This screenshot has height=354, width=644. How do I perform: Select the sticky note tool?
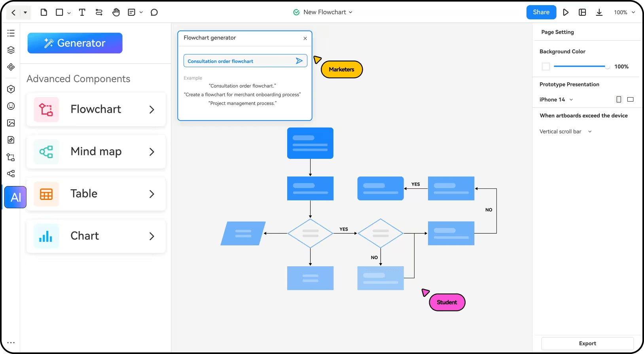[132, 12]
